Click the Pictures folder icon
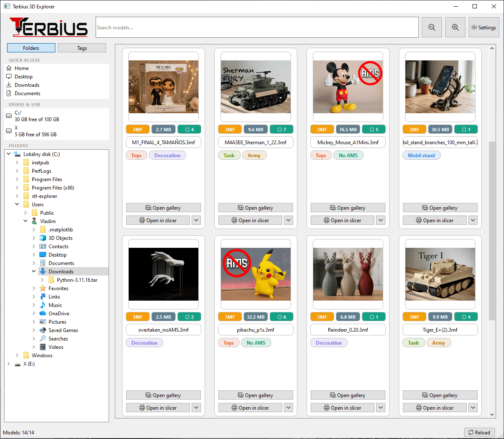504x439 pixels. tap(43, 322)
